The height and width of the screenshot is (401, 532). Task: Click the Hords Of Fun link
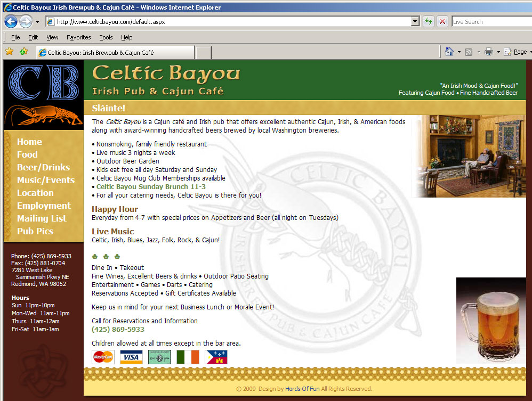302,389
